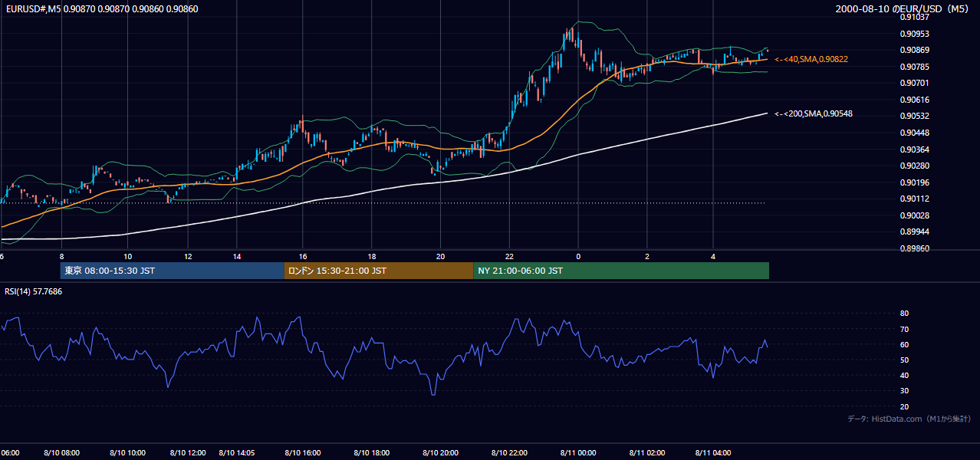
Task: Click the ロンドン 15:30-21:00 JST session bar
Action: point(379,271)
